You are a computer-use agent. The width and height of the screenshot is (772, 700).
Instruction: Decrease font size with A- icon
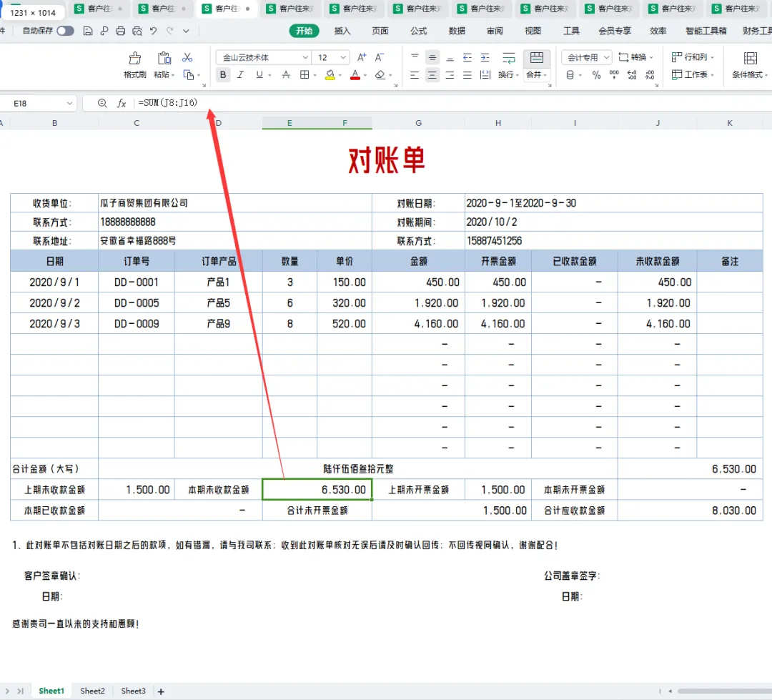pyautogui.click(x=379, y=57)
